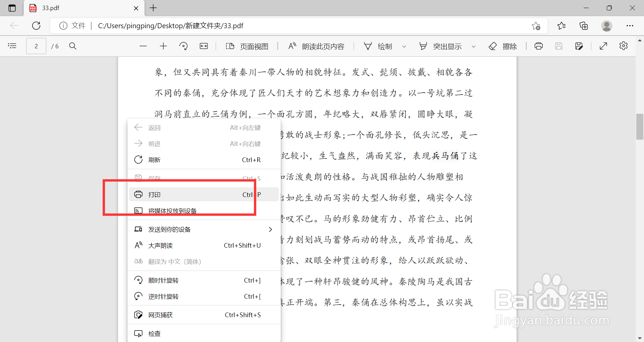
Task: Click the address bar file path
Action: tap(171, 26)
